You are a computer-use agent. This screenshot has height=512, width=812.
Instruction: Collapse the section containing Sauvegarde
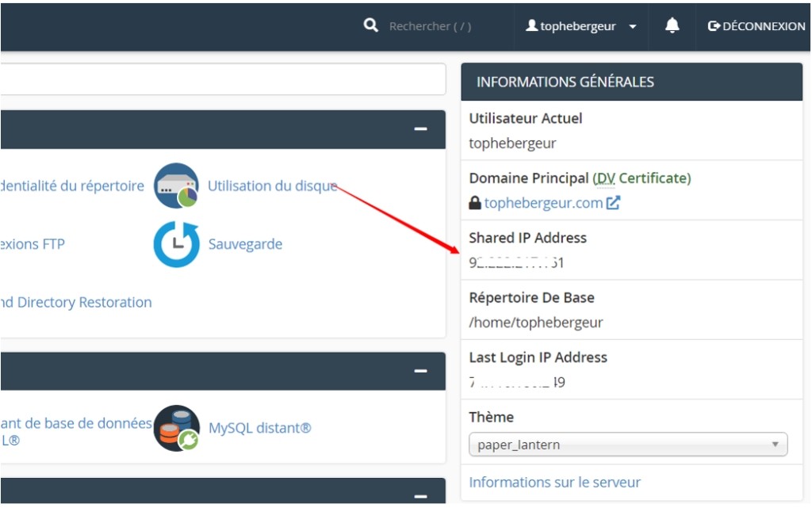pyautogui.click(x=420, y=129)
